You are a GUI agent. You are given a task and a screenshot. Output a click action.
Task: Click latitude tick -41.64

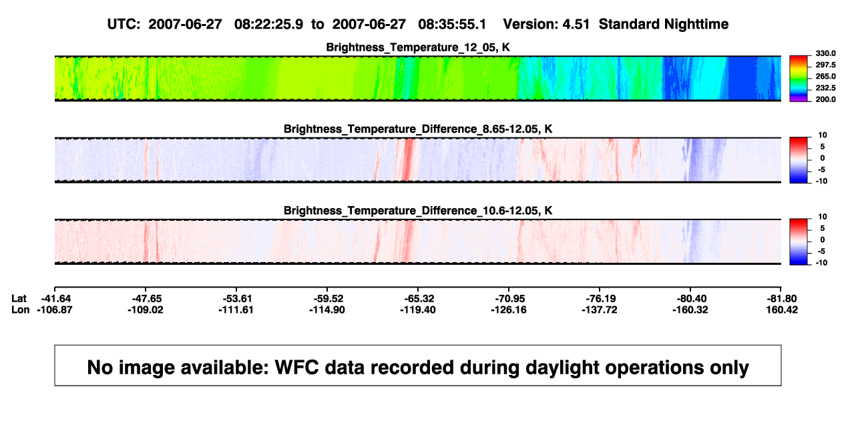tap(55, 298)
